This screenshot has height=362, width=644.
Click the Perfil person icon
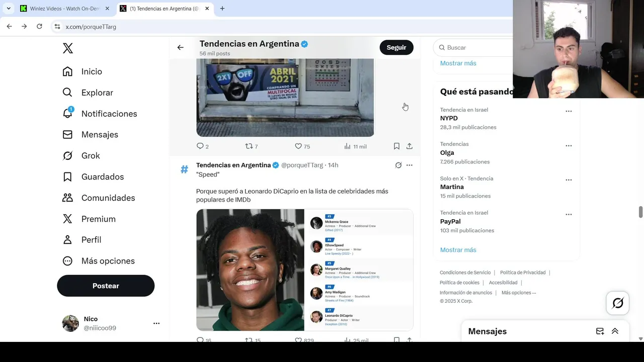pos(67,240)
